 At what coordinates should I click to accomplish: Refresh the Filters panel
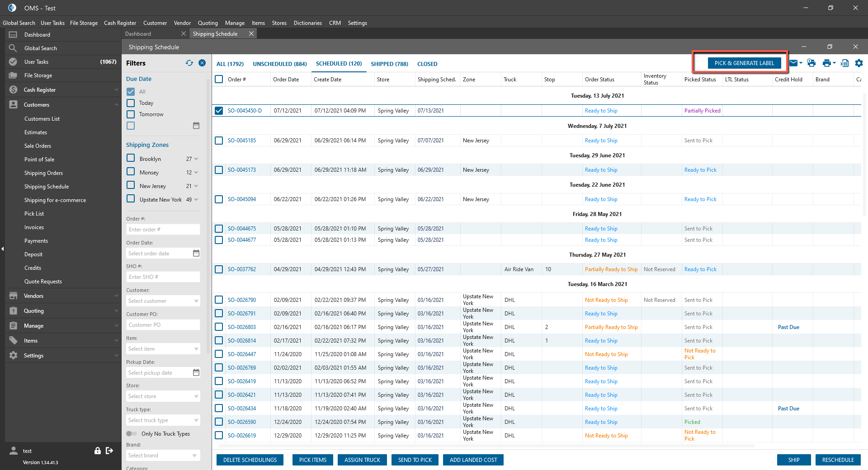(189, 63)
